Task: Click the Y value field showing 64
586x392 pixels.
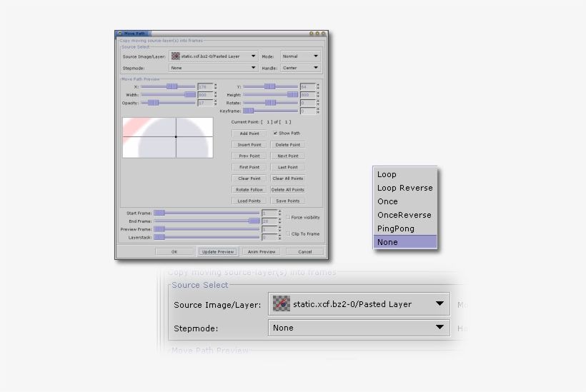Action: pos(307,86)
